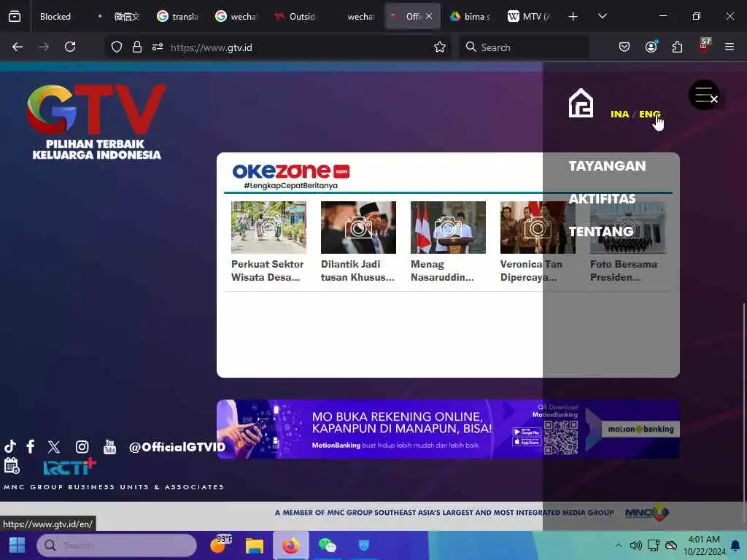The image size is (747, 560).
Task: Open the tracking protection shield icon
Action: click(117, 47)
